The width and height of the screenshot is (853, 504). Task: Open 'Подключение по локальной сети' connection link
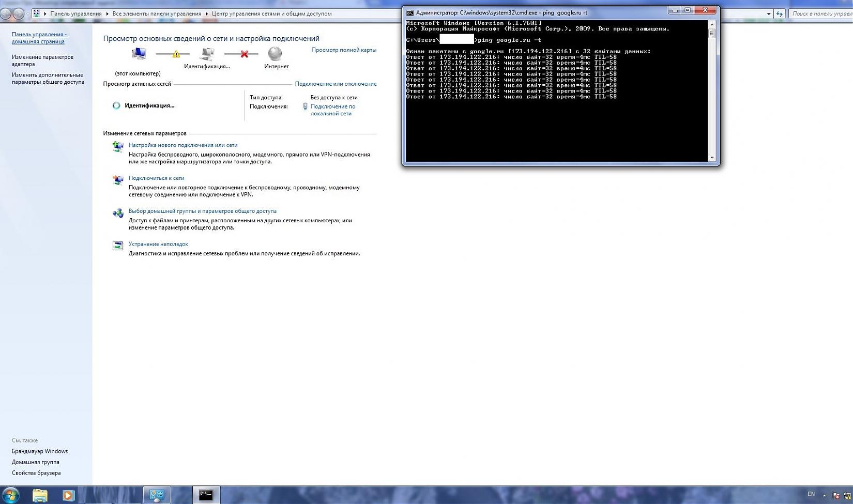point(333,110)
